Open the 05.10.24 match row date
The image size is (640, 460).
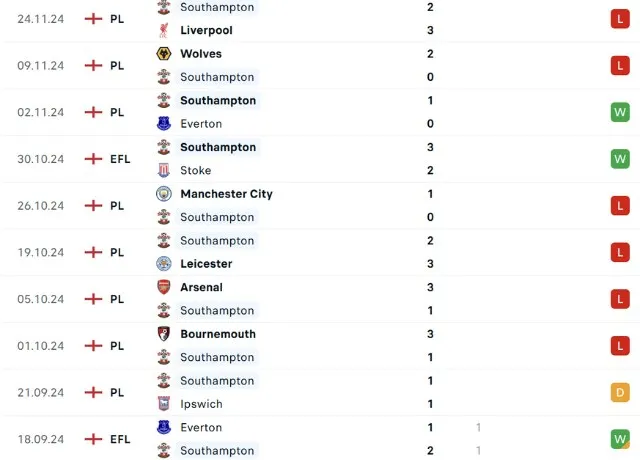coord(40,299)
